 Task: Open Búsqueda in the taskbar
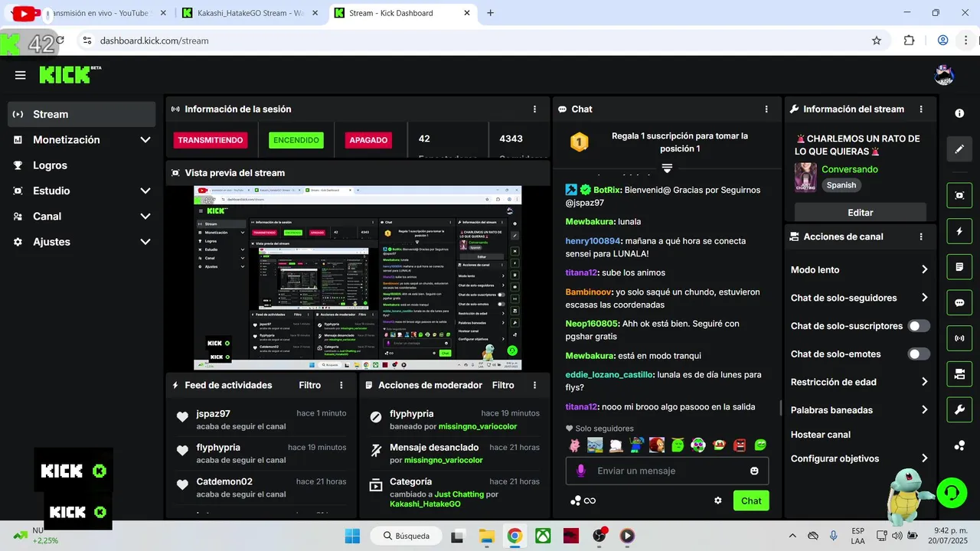click(x=406, y=536)
